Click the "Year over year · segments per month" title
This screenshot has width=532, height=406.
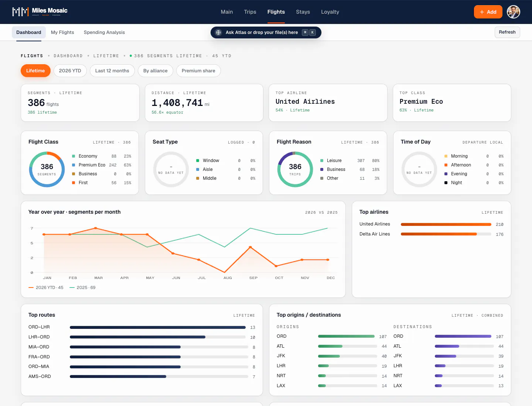coord(75,212)
